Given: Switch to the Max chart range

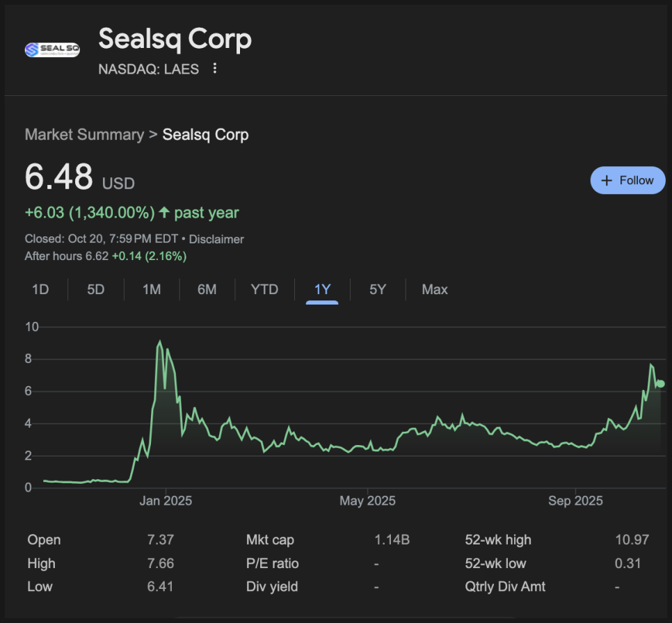Looking at the screenshot, I should point(435,289).
